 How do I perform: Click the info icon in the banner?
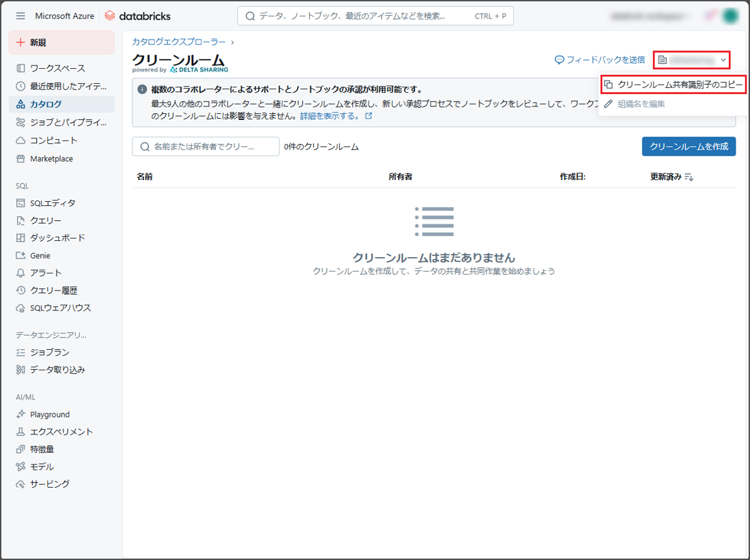142,89
